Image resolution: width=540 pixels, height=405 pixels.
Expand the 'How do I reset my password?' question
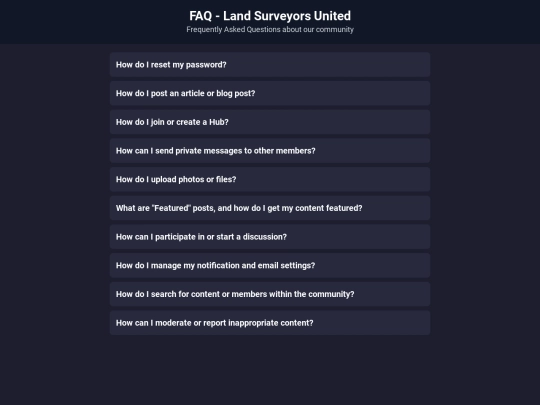click(270, 65)
